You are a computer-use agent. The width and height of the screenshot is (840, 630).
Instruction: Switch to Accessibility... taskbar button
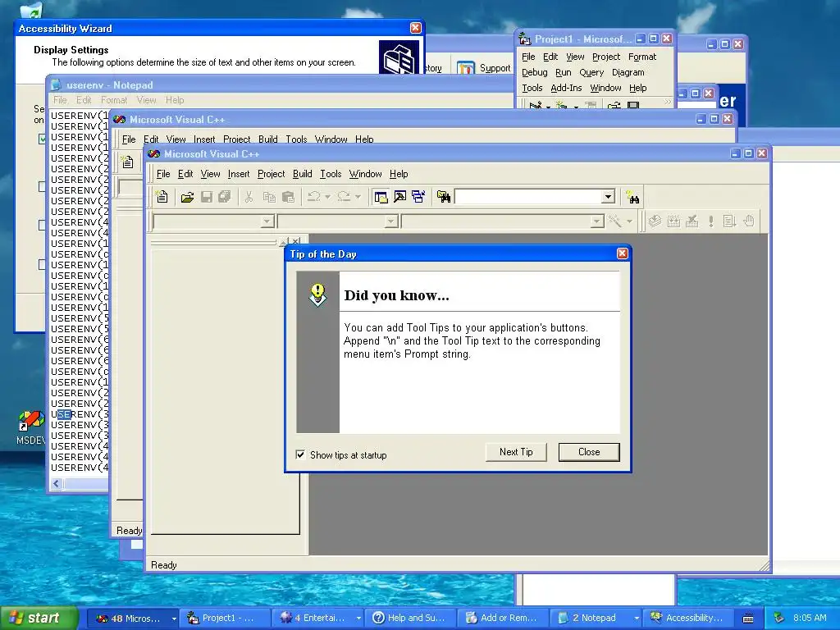click(687, 619)
